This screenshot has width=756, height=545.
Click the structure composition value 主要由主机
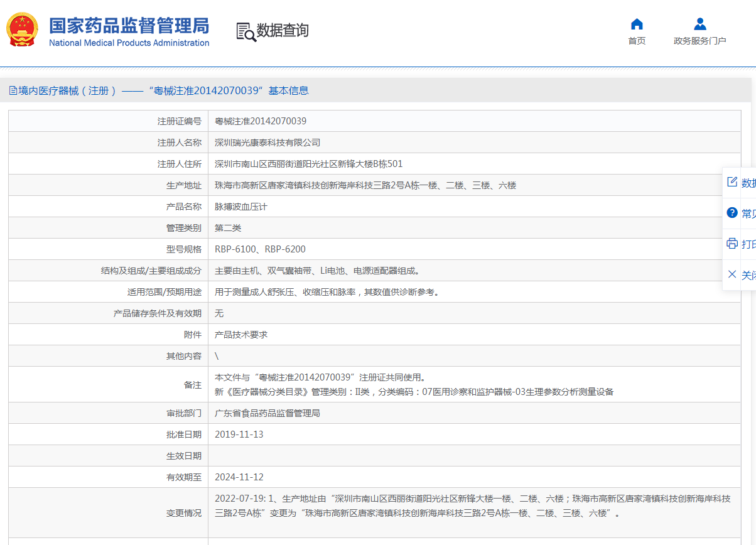(317, 271)
